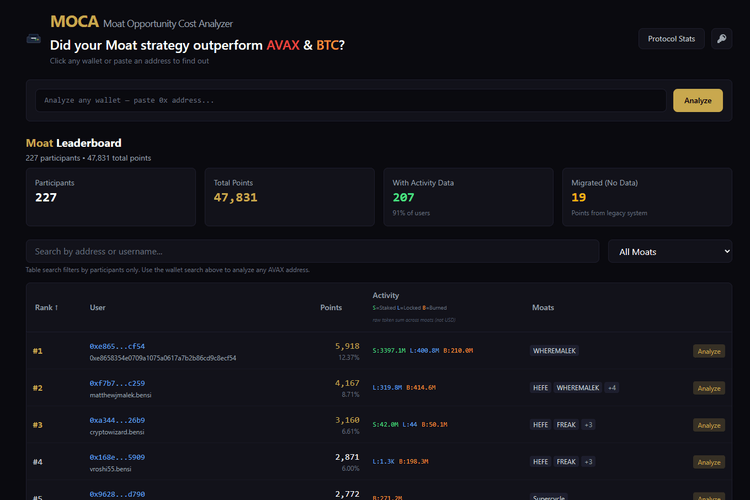Click HEFE tag in rank #2 row
Screen dimensions: 750x500
(x=540, y=388)
